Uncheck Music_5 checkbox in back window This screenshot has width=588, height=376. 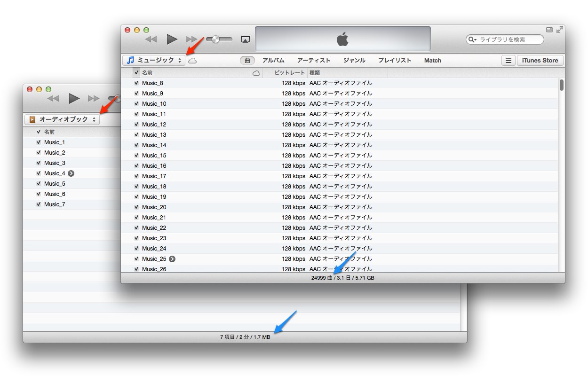(39, 184)
